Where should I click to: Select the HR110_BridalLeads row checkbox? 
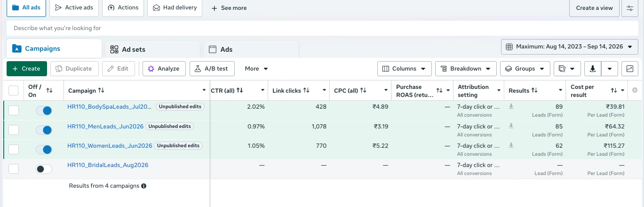click(x=14, y=168)
